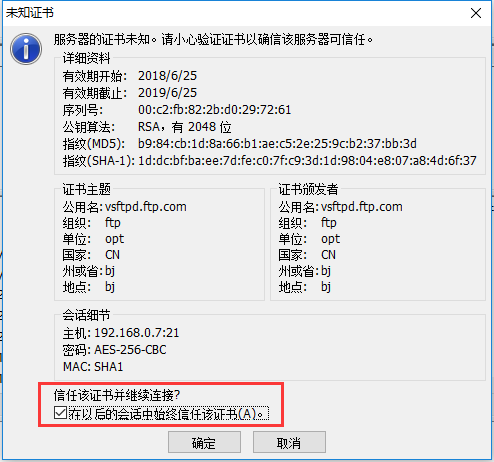
Task: Select validity start date 2018/6/25
Action: (x=167, y=76)
